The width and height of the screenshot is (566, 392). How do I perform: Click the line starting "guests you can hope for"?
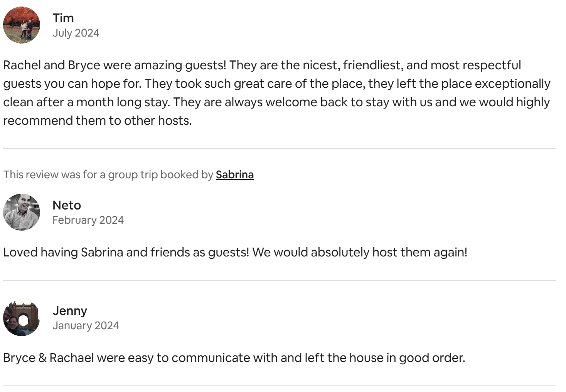point(276,84)
